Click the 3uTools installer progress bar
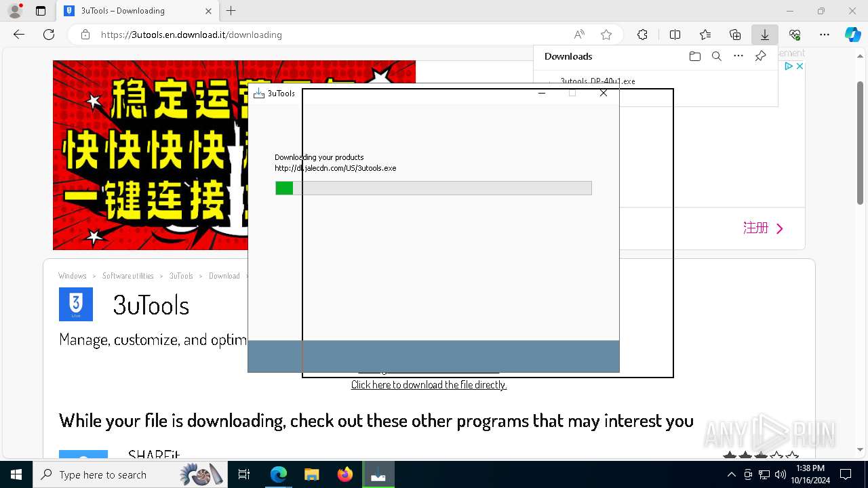868x488 pixels. point(433,188)
